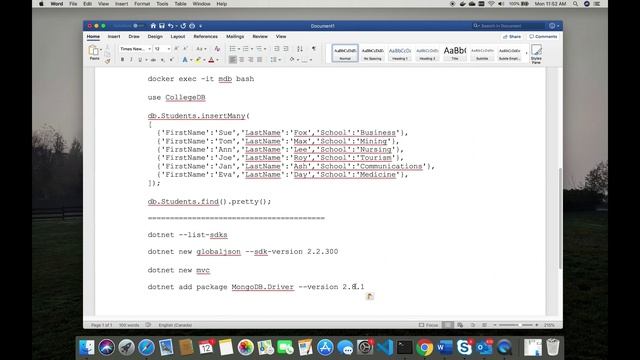Click the Search in Document field

tap(508, 26)
